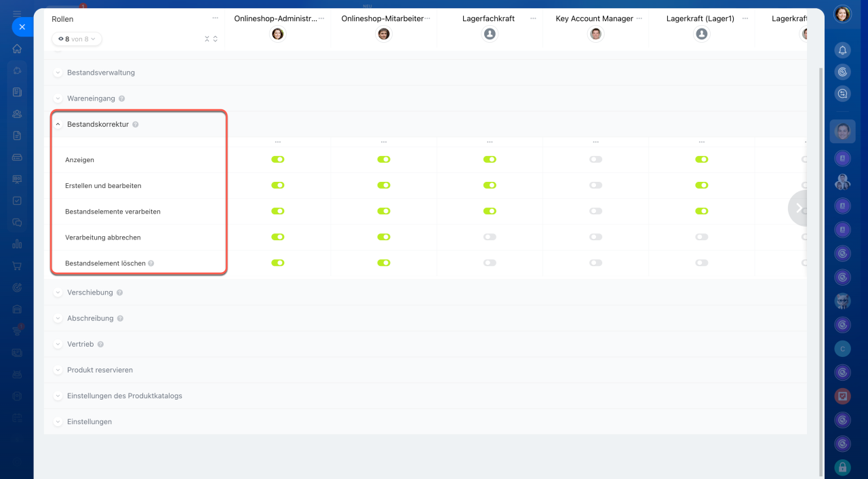Click Key Account Manager user avatar
This screenshot has height=479, width=868.
595,34
